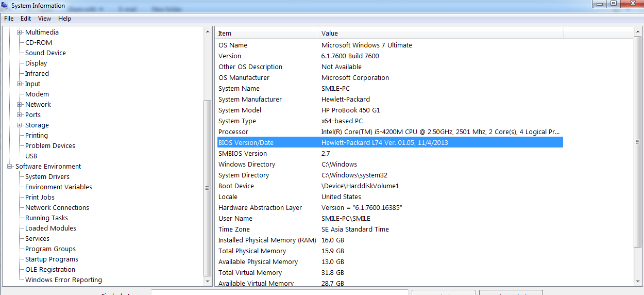
Task: Select the Software Environment label
Action: pos(48,166)
